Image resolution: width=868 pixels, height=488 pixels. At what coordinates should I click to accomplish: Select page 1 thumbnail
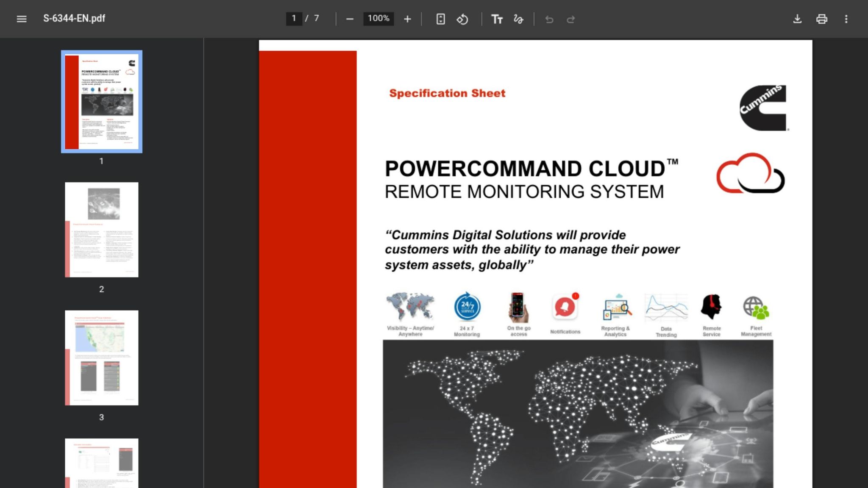click(102, 102)
